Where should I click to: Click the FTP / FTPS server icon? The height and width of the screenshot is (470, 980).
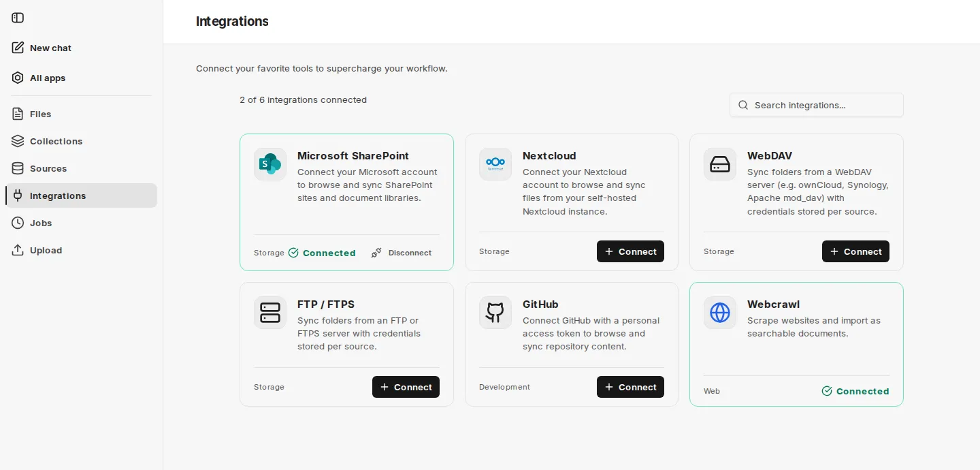pos(270,313)
